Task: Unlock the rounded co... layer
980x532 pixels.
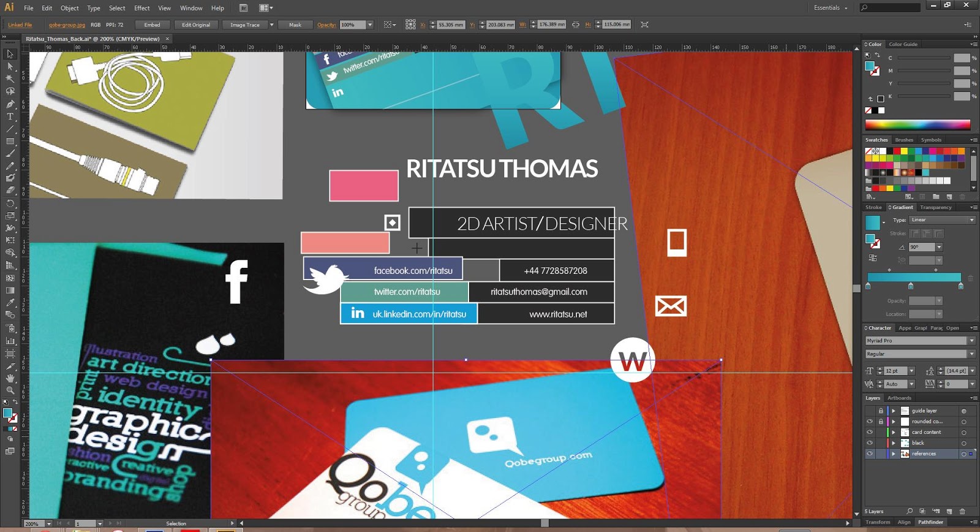Action: [881, 422]
